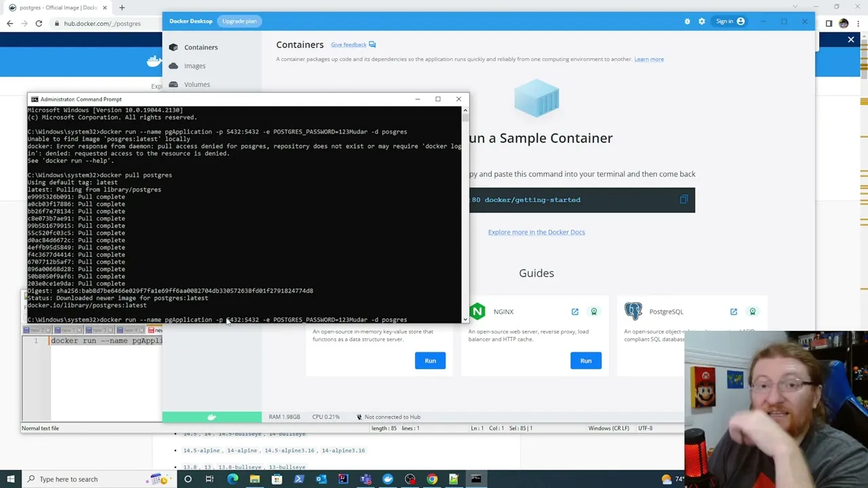Click Command Prompt scrollbar down arrow
Screen dimensions: 868x488
click(465, 319)
